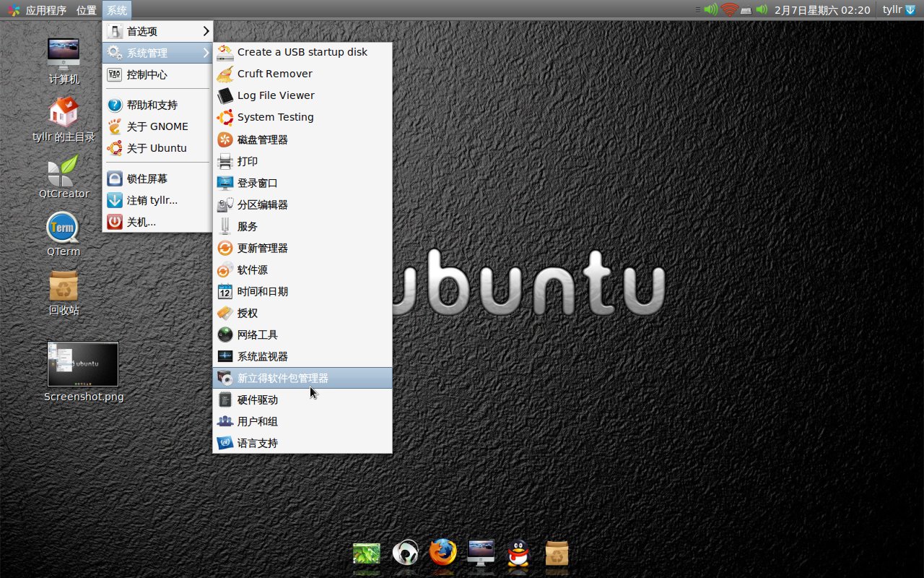
Task: Open 用户和组 users and groups
Action: tap(302, 421)
